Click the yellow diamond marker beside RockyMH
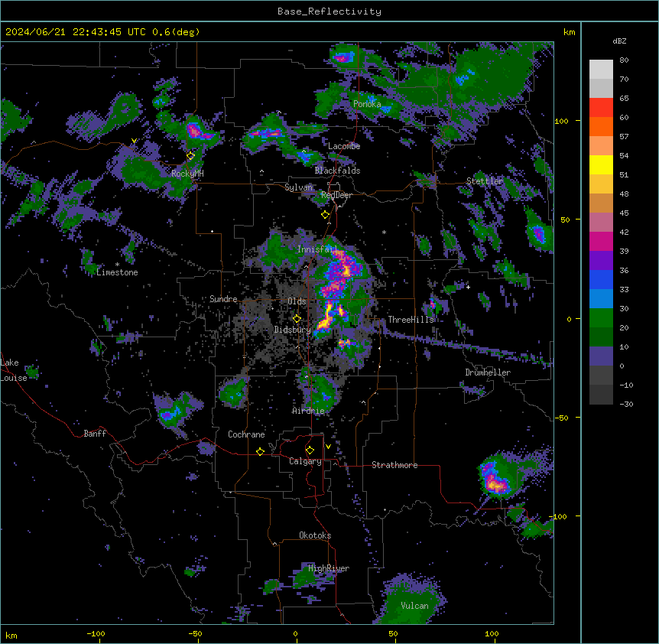Screen dimensions: 659x644 (191, 156)
